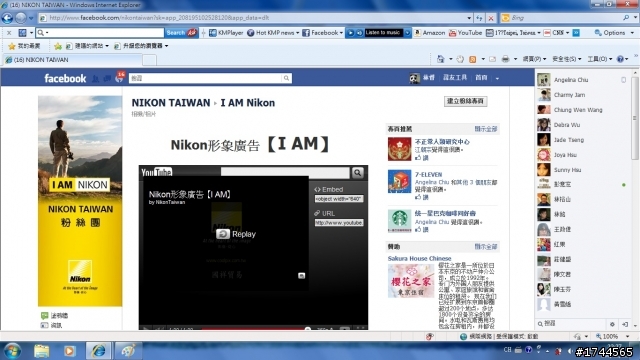The image size is (640, 360).
Task: Click the KMPlayer toolbar shortcut
Action: tap(226, 33)
